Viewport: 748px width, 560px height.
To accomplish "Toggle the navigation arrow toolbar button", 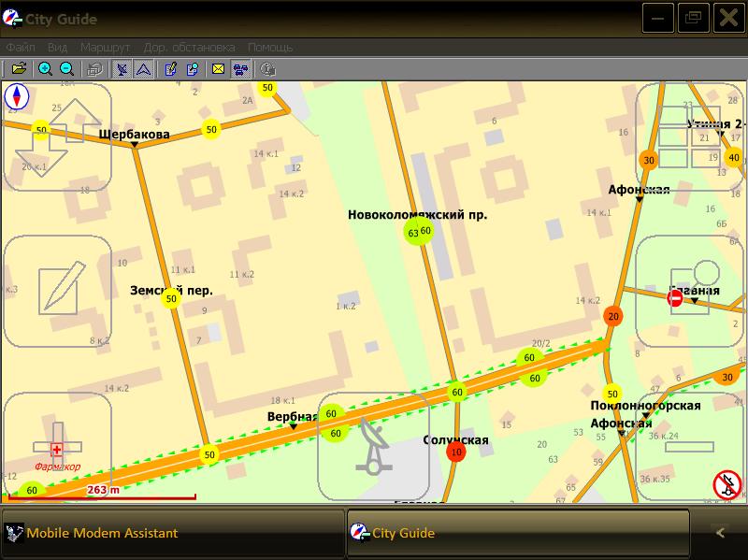I will pos(143,68).
